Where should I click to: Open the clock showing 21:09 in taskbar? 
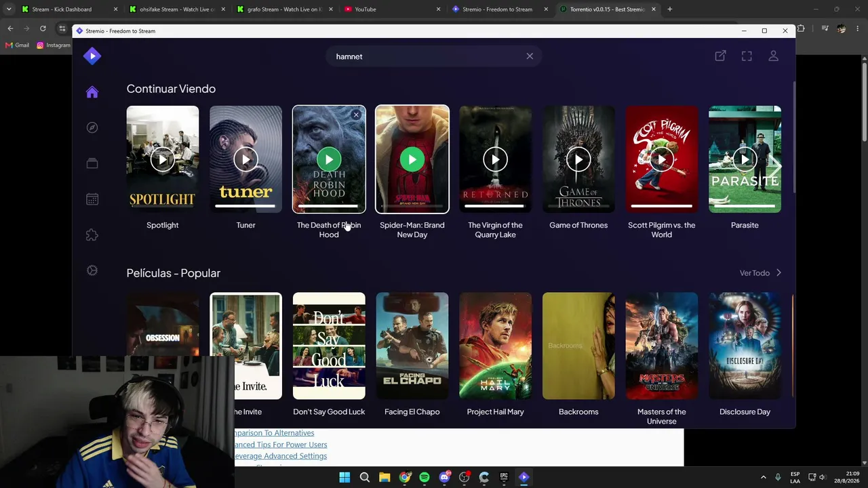847,477
